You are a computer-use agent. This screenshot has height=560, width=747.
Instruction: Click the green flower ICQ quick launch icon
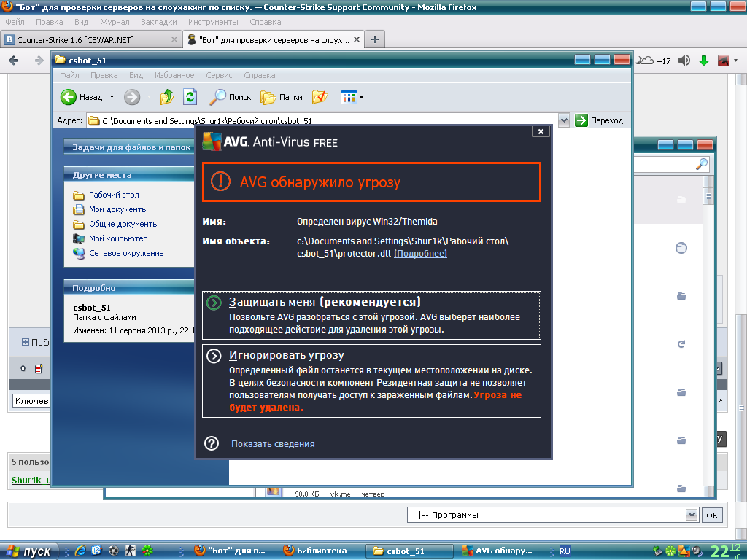click(x=147, y=551)
